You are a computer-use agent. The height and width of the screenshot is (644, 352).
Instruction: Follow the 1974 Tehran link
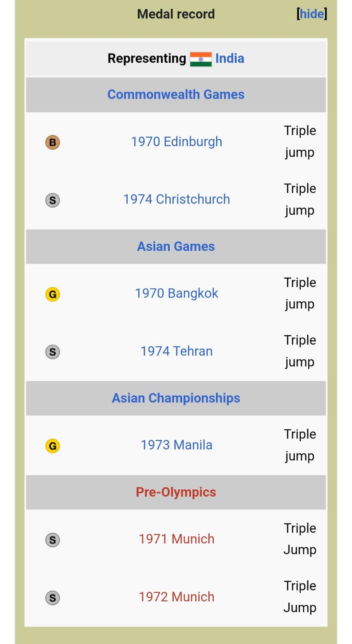[177, 351]
